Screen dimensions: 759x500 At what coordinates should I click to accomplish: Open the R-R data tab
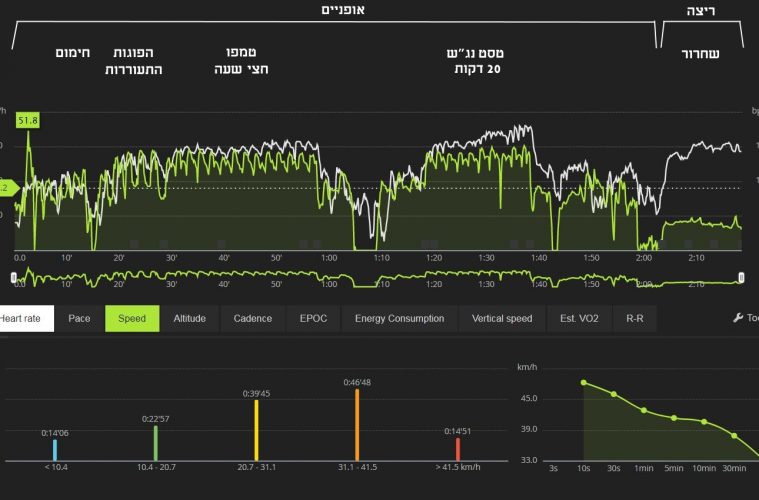pyautogui.click(x=635, y=319)
